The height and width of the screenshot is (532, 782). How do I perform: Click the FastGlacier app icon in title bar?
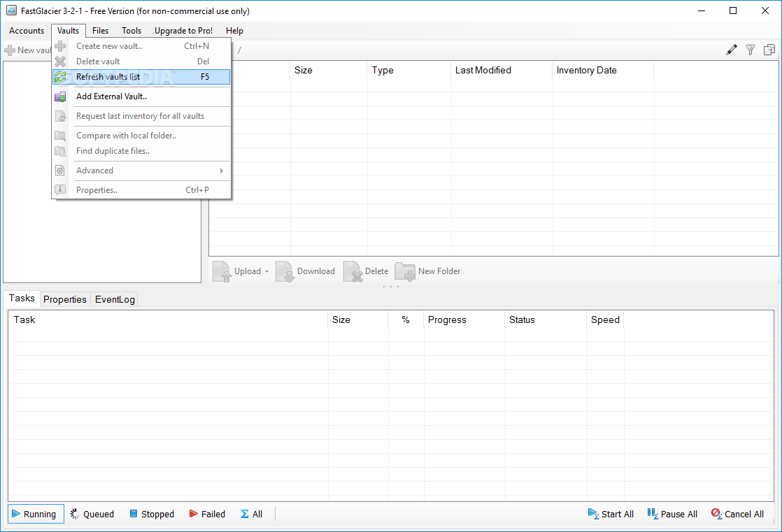11,10
